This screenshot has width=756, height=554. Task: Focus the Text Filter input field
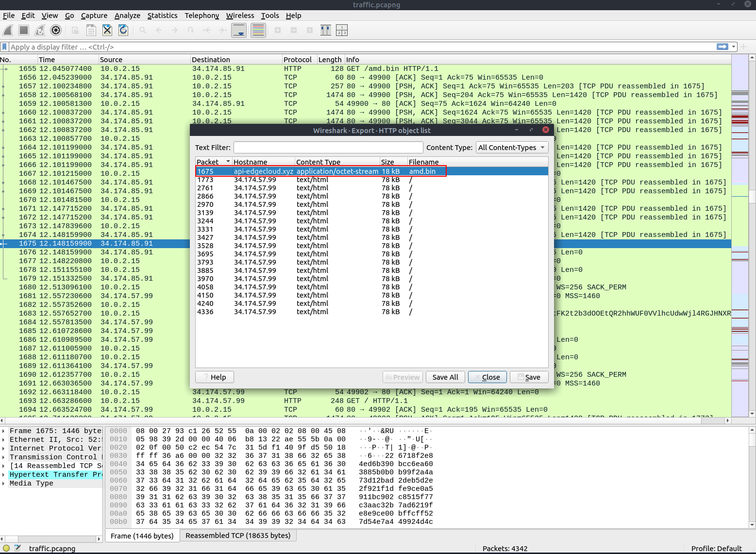(328, 148)
